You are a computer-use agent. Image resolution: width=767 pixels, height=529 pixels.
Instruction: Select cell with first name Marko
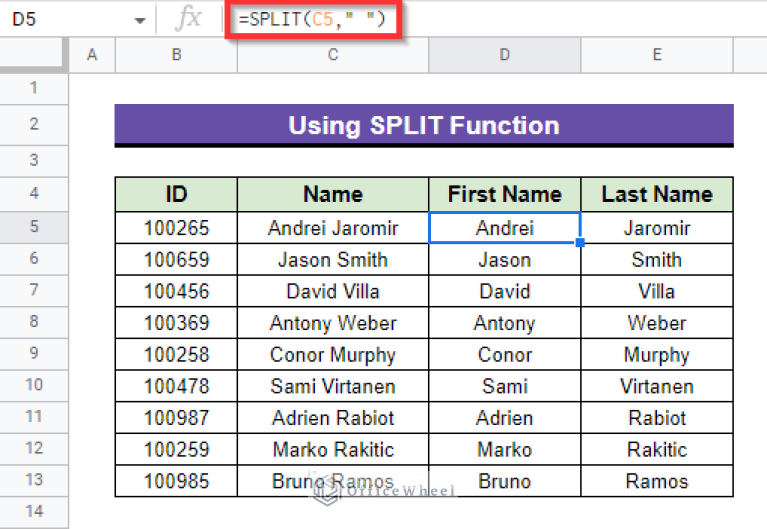point(504,450)
